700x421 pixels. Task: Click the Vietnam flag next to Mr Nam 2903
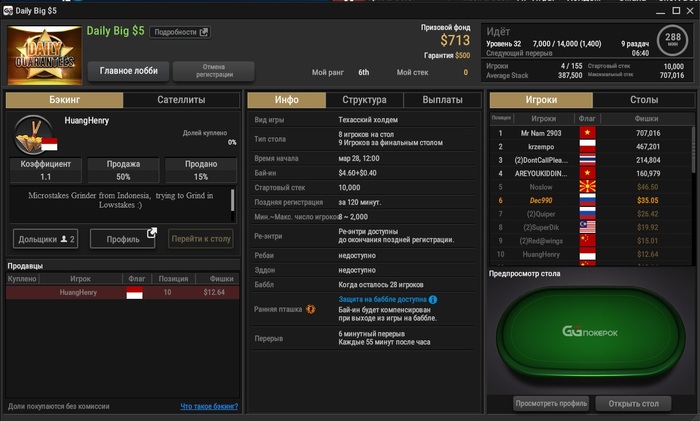(x=587, y=133)
